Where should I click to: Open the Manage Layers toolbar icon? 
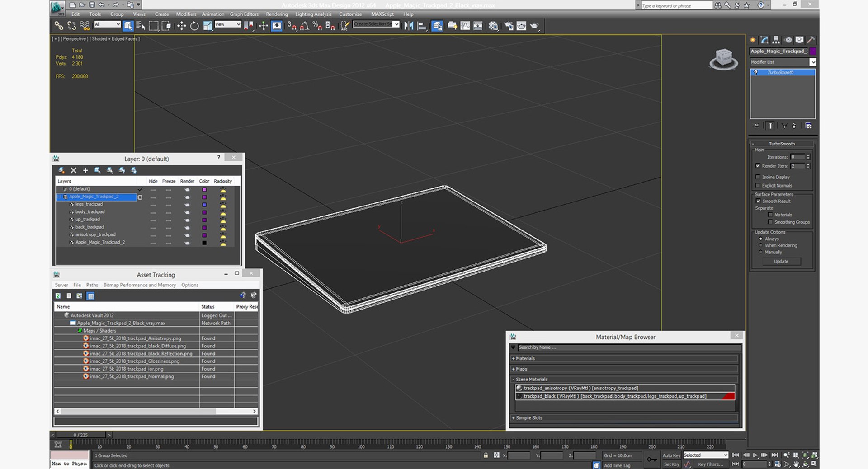[x=437, y=26]
